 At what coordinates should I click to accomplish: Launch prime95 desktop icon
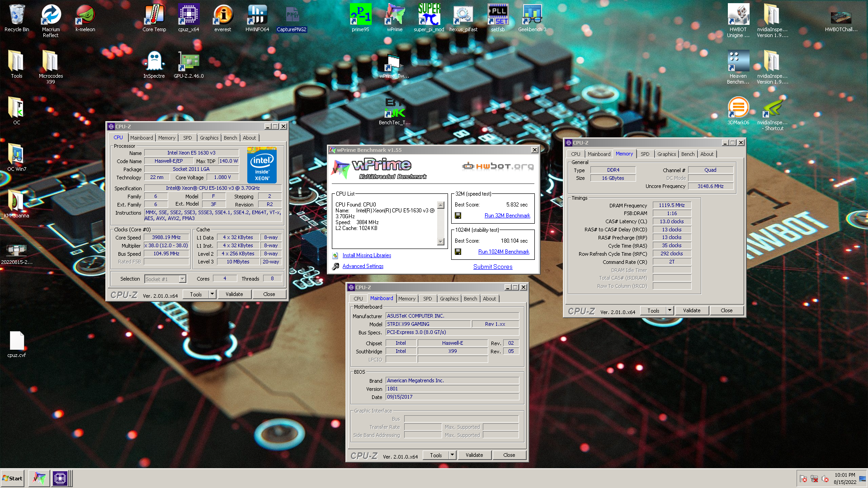(360, 18)
